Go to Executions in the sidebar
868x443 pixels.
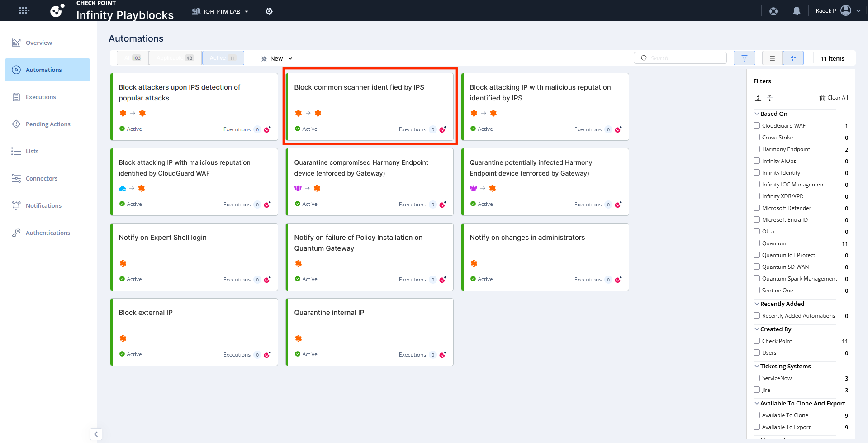[41, 97]
